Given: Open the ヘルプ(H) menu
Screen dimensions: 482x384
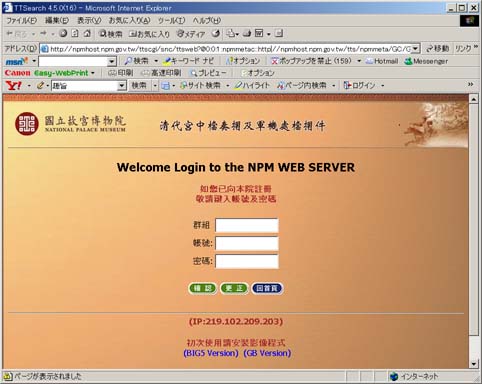Looking at the screenshot, I should click(x=207, y=21).
